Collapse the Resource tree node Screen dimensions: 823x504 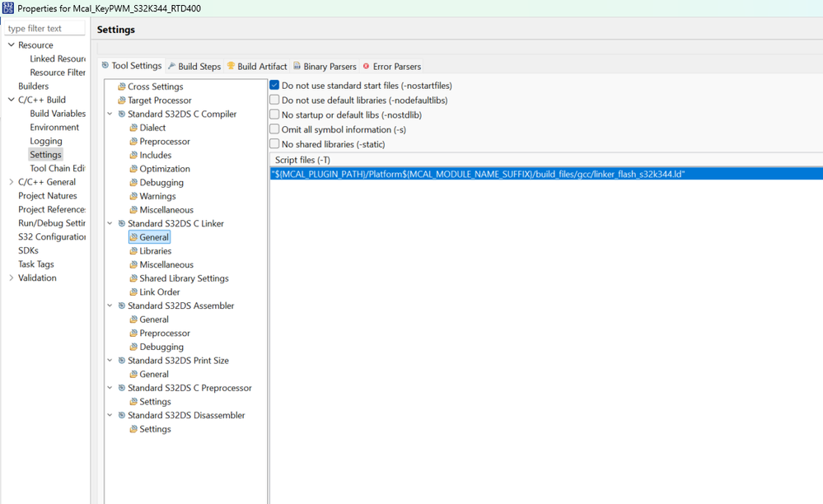pyautogui.click(x=11, y=44)
